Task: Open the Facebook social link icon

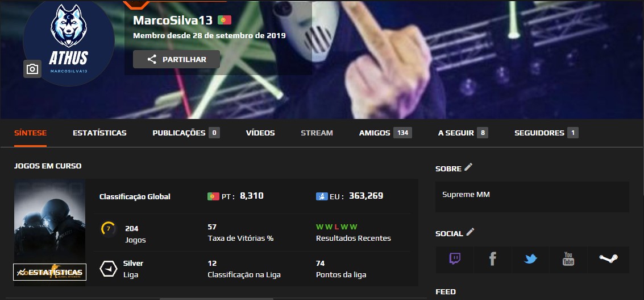Action: 492,259
